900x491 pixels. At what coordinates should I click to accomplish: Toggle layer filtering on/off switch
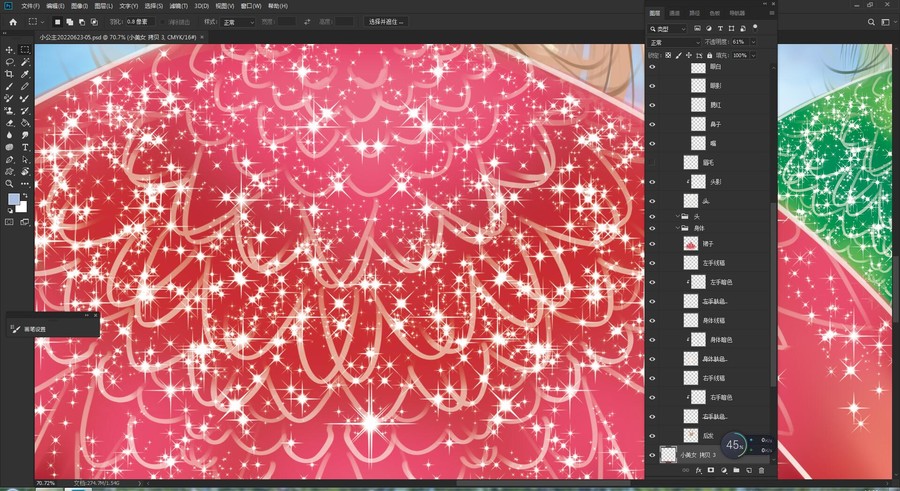click(x=755, y=27)
